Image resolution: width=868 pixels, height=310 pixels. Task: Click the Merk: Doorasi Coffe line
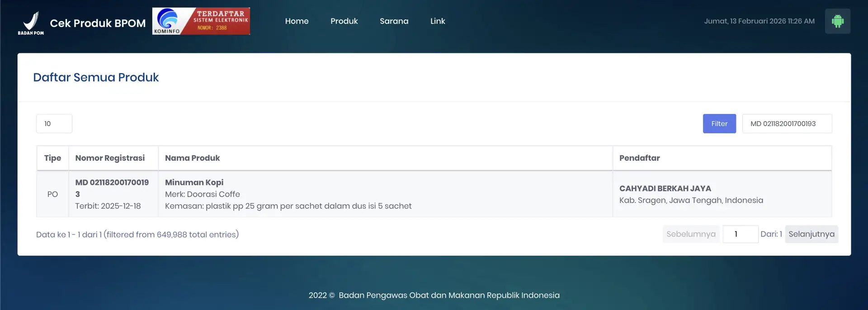pyautogui.click(x=203, y=194)
